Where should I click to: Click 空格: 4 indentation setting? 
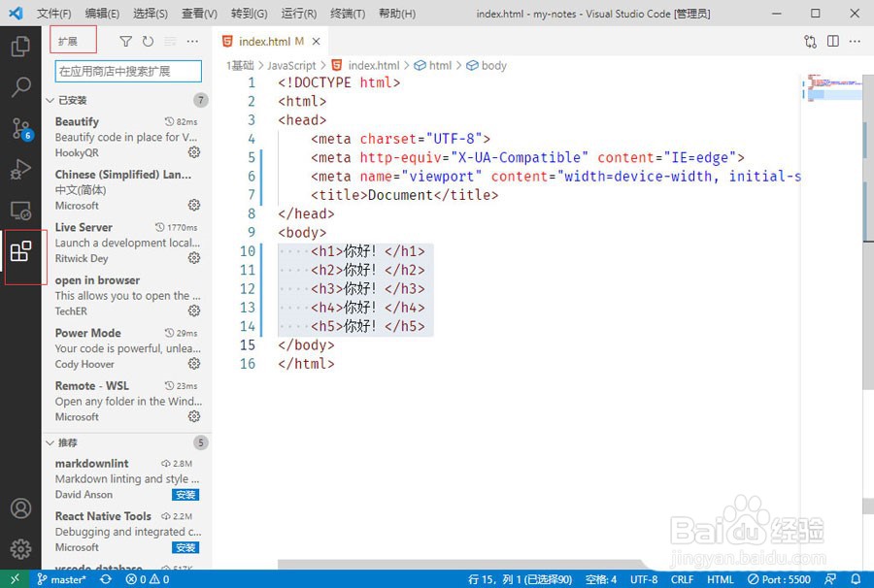[601, 579]
